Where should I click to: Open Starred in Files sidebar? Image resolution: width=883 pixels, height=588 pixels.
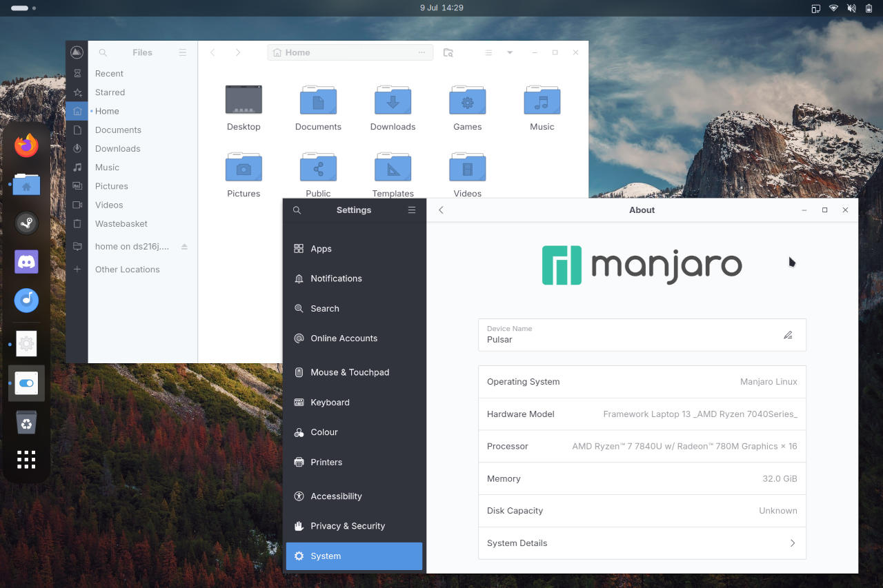click(x=110, y=92)
